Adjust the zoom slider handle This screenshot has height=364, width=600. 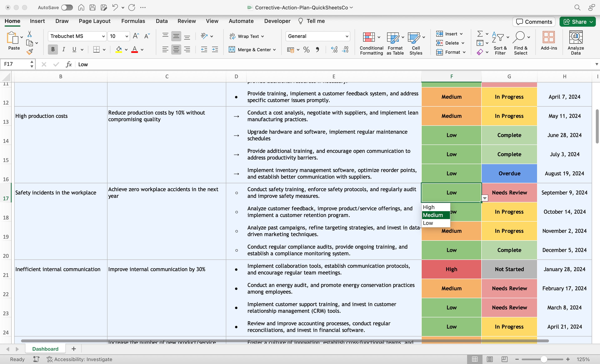coord(544,359)
